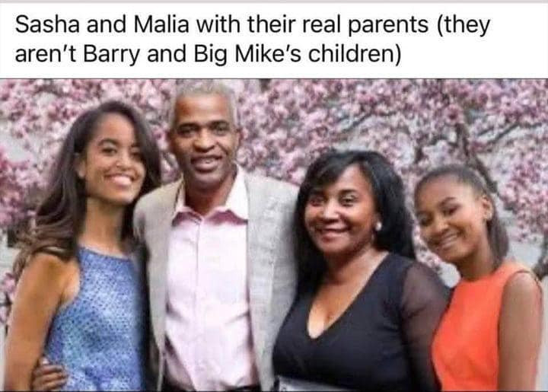Click the pearl earring on the woman in black
Screen dimensions: 548x392
(378, 227)
